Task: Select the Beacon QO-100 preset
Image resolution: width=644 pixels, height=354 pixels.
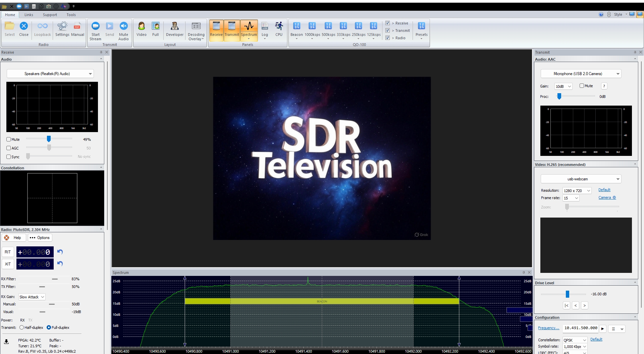Action: tap(297, 30)
